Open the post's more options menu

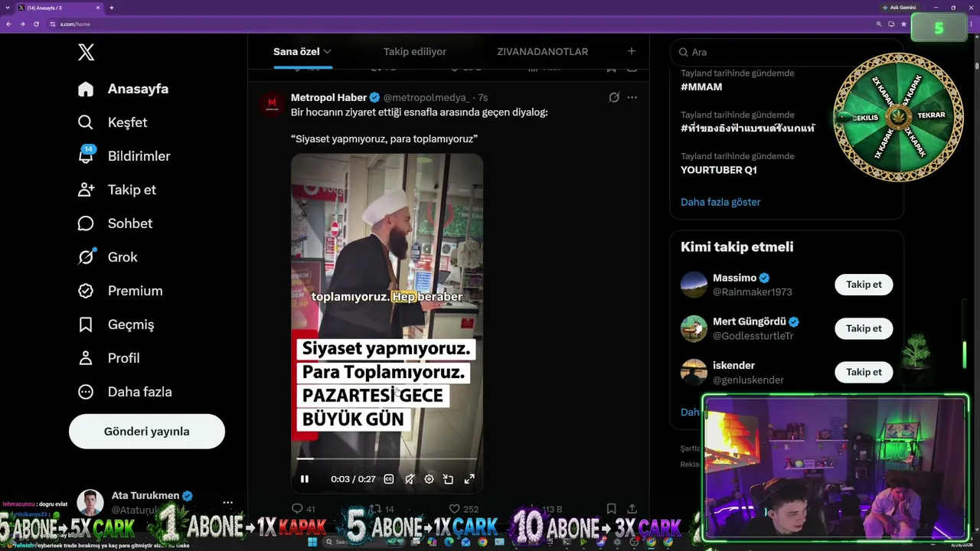tap(632, 97)
